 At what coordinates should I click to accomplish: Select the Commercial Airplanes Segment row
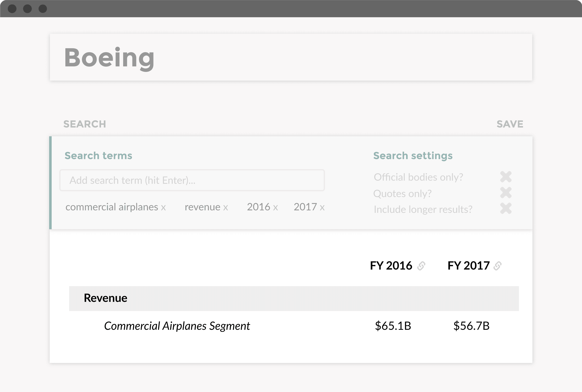coord(294,326)
